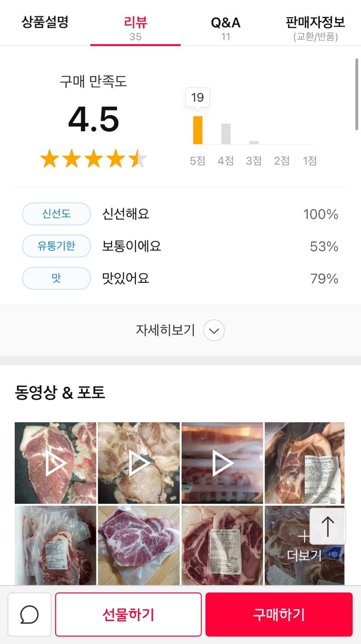Expand 자세히보기 chevron for rating details
The image size is (361, 644).
click(x=214, y=331)
